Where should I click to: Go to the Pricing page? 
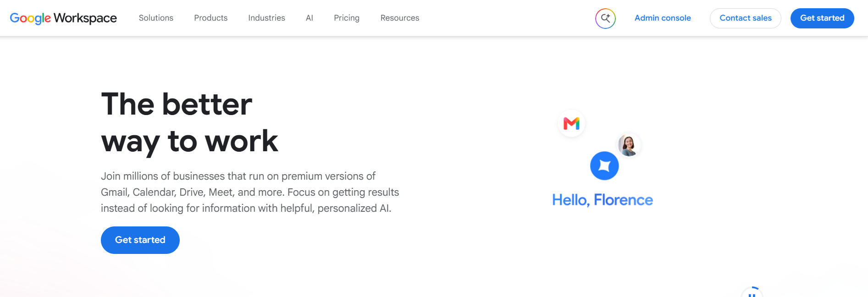pos(347,18)
